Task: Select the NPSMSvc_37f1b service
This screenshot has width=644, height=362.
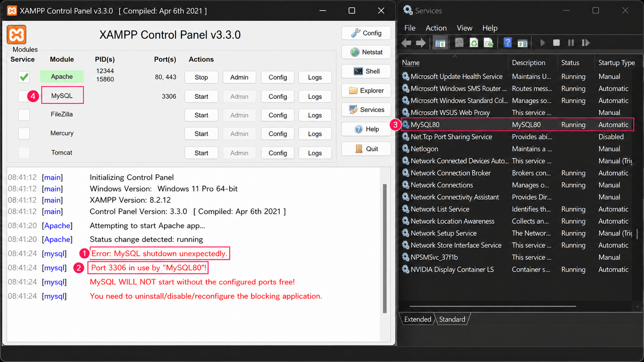Action: click(x=517, y=257)
